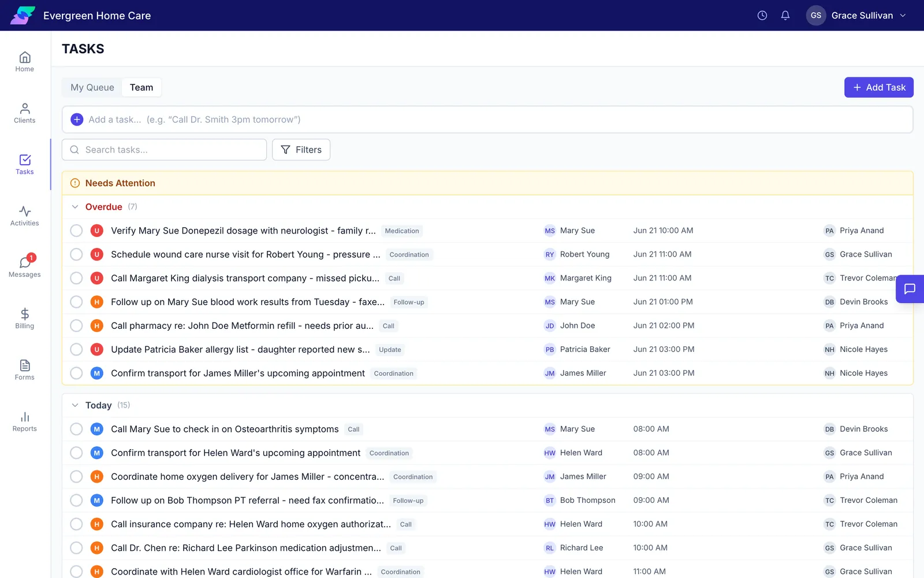Click RY avatar for Robert Young
The height and width of the screenshot is (578, 924).
550,254
